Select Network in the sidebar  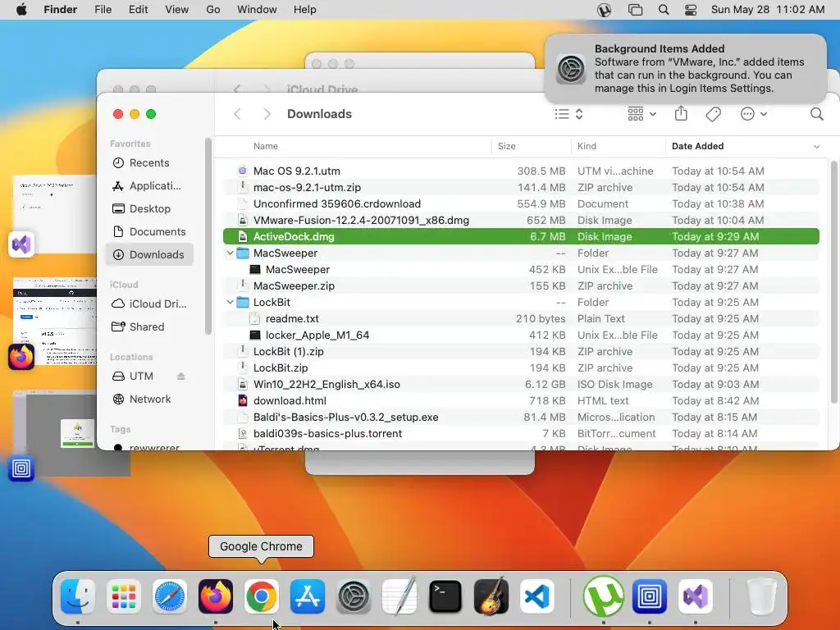[x=149, y=399]
